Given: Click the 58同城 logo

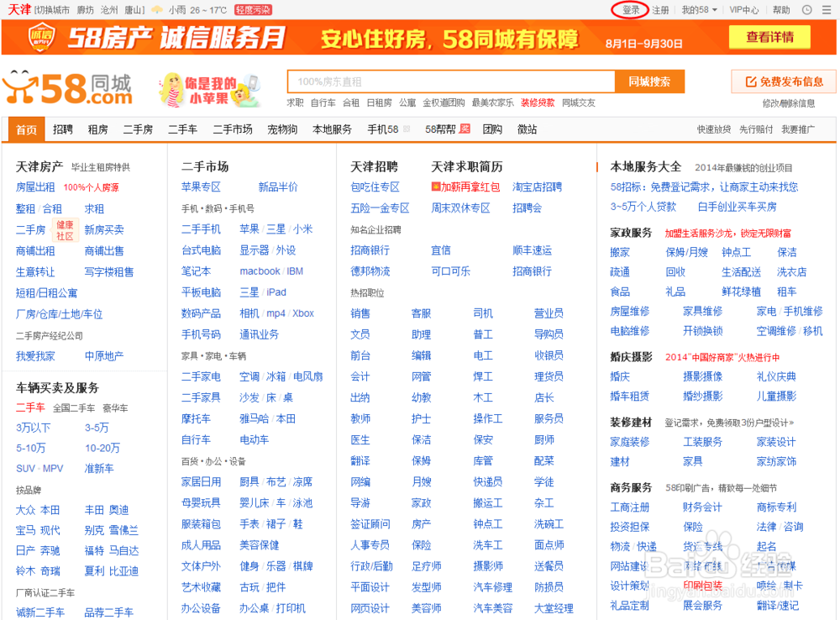Looking at the screenshot, I should [67, 88].
